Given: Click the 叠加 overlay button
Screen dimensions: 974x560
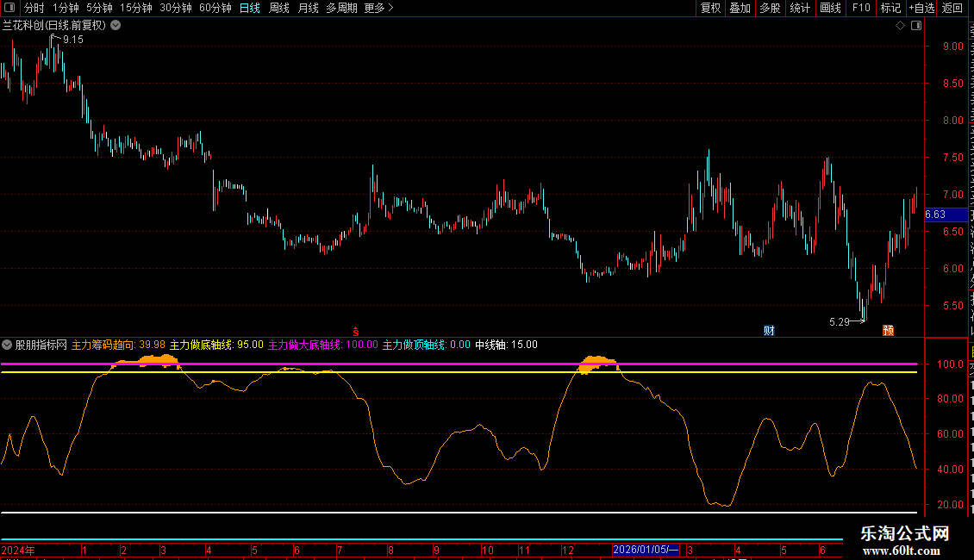Looking at the screenshot, I should tap(740, 8).
